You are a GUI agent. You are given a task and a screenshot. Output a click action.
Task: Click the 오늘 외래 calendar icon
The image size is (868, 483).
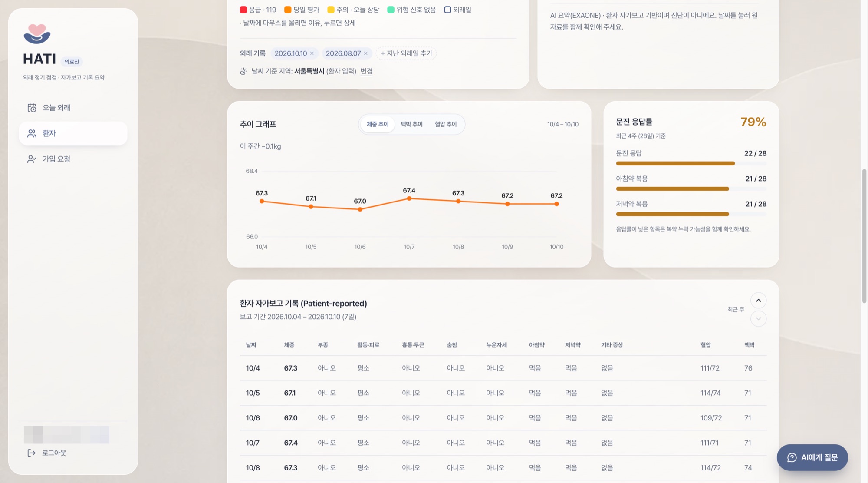[x=32, y=108]
